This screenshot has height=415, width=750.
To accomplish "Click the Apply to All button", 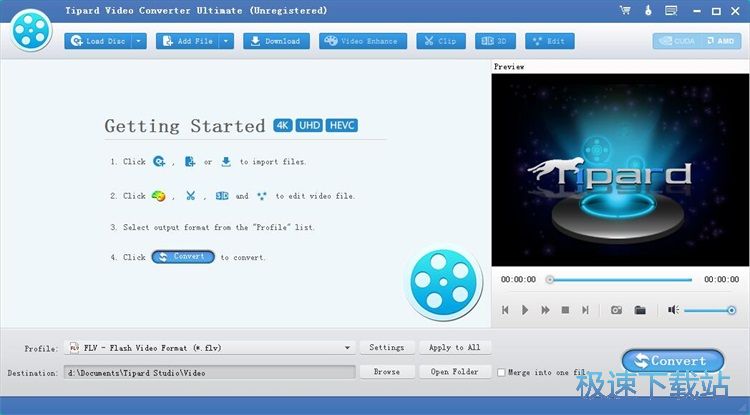I will tap(455, 348).
